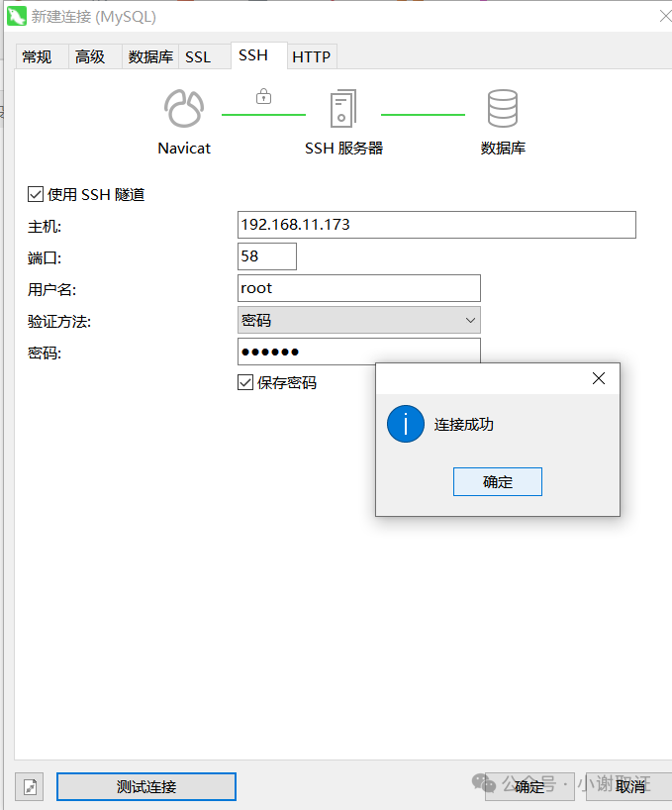Uncheck the 保存密码 checkbox
This screenshot has width=672, height=810.
tap(245, 383)
